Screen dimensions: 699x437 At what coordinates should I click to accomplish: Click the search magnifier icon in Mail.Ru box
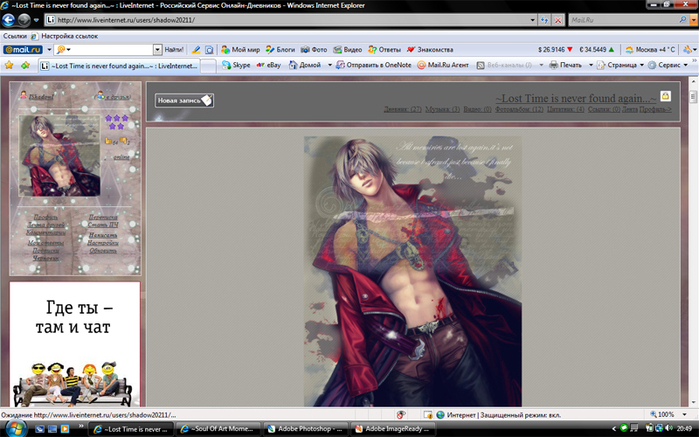(x=683, y=20)
